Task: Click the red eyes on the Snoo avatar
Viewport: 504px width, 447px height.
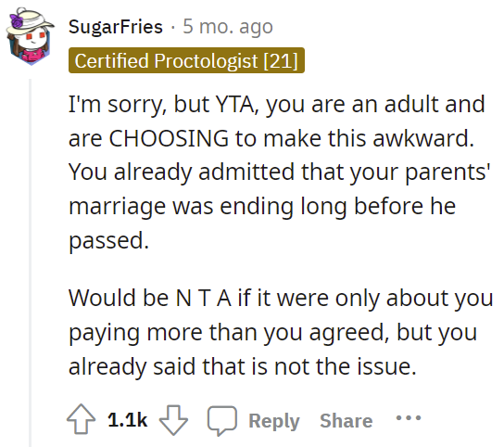Action: click(34, 36)
